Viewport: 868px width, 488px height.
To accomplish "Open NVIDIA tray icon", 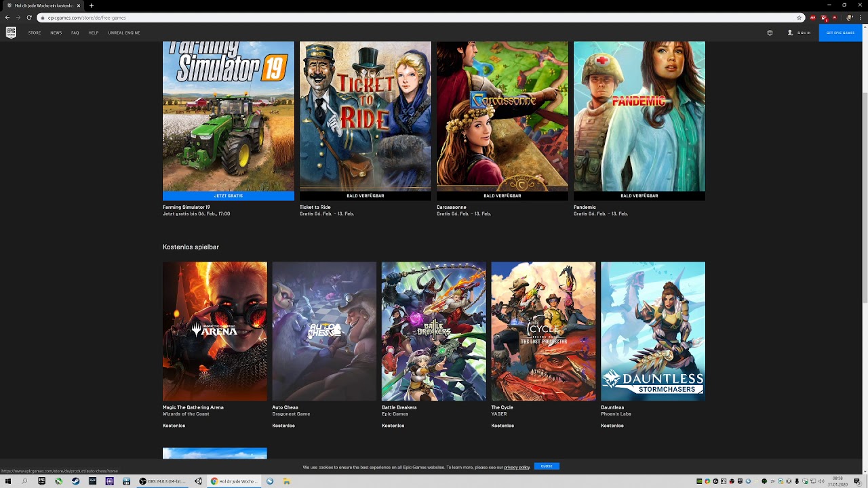I will click(699, 481).
